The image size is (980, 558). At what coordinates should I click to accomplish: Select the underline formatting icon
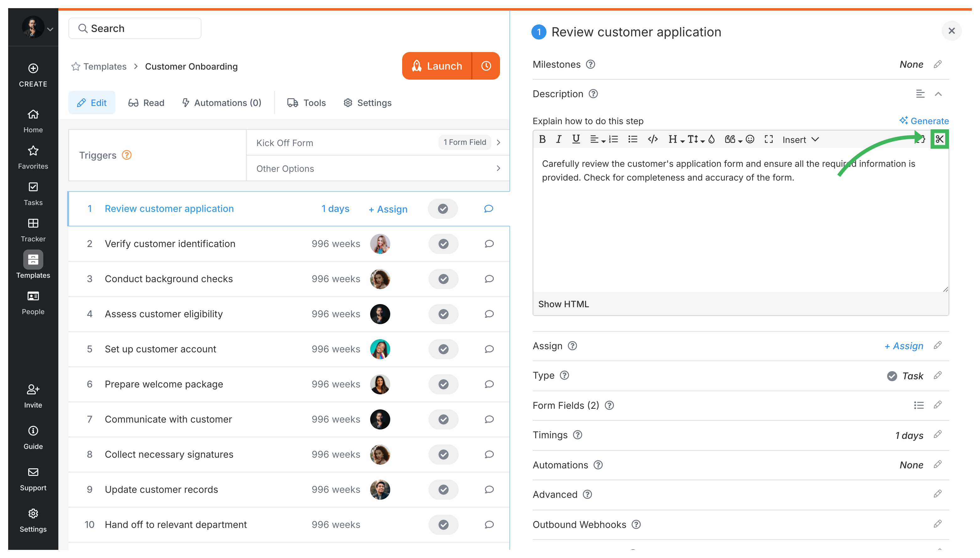576,139
